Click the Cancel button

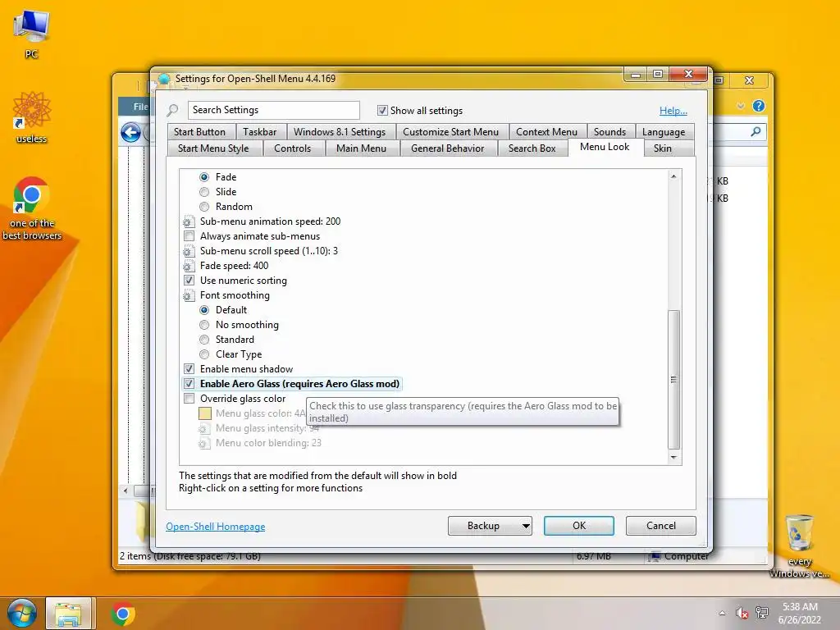661,526
